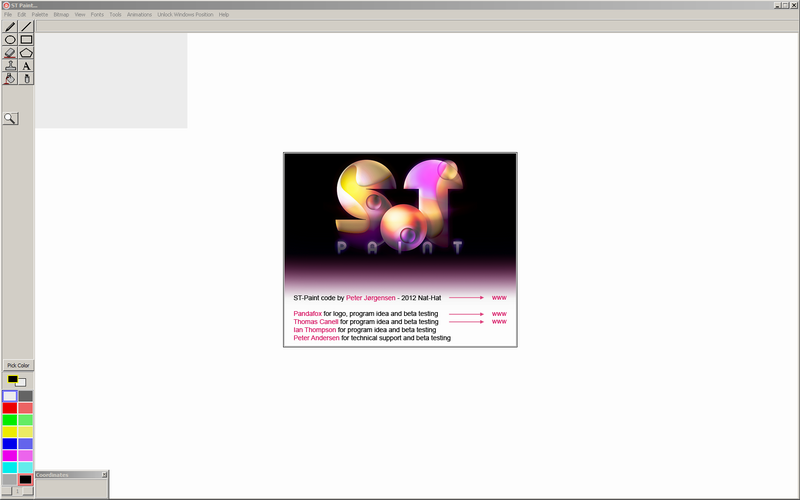Pick the pure red palette swatch
The image size is (800, 500).
pos(10,408)
